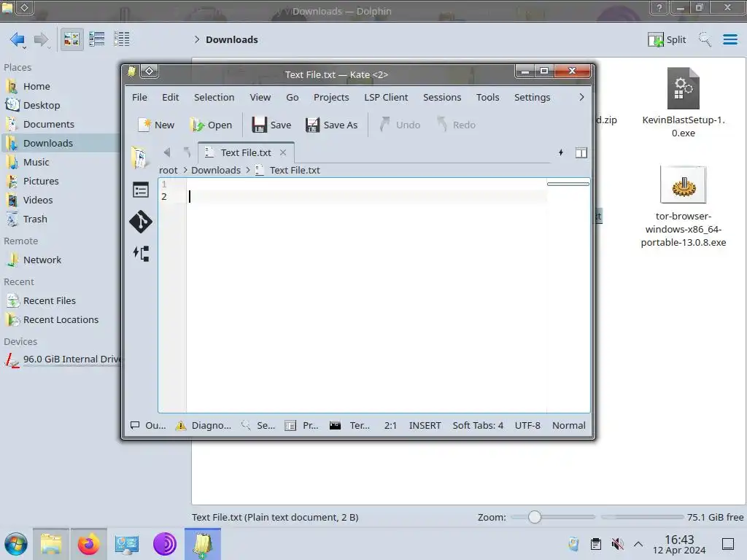Open the Projects panel in Kate bottom bar
This screenshot has height=560, width=747.
click(301, 425)
